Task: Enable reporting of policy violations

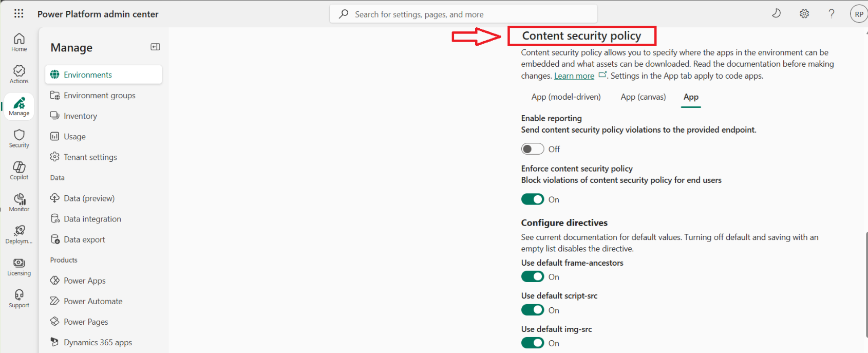Action: [533, 148]
